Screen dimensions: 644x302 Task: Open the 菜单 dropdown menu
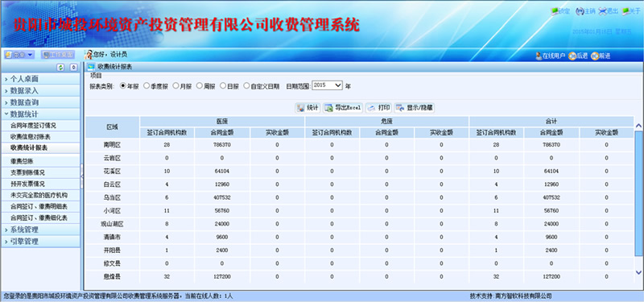[19, 55]
